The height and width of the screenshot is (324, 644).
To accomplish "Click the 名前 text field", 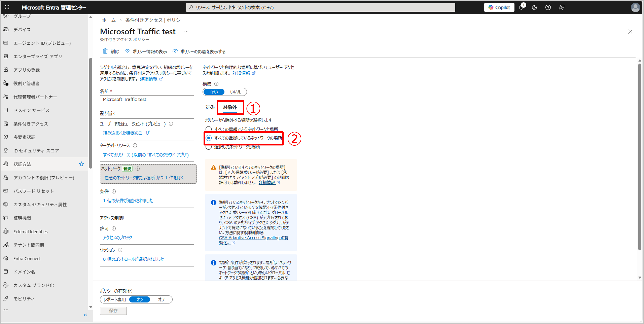I will [147, 99].
